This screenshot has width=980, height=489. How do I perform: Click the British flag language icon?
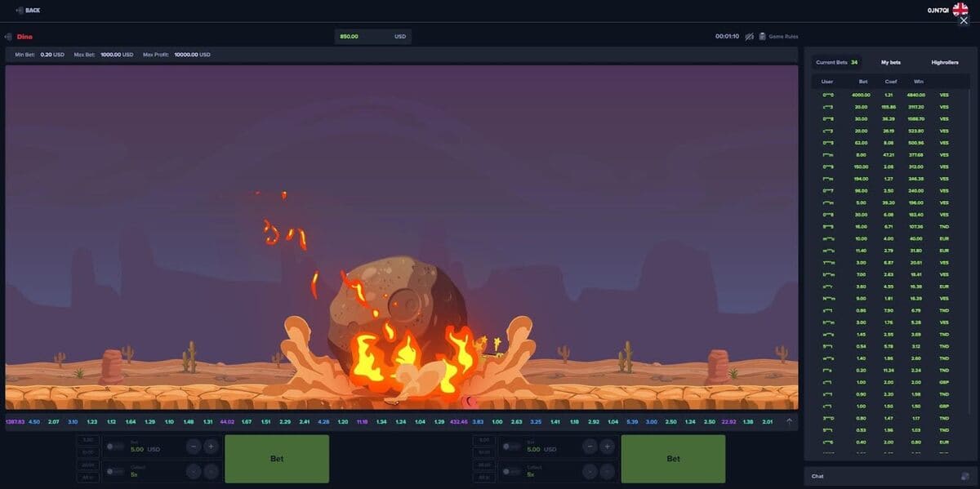tap(960, 10)
